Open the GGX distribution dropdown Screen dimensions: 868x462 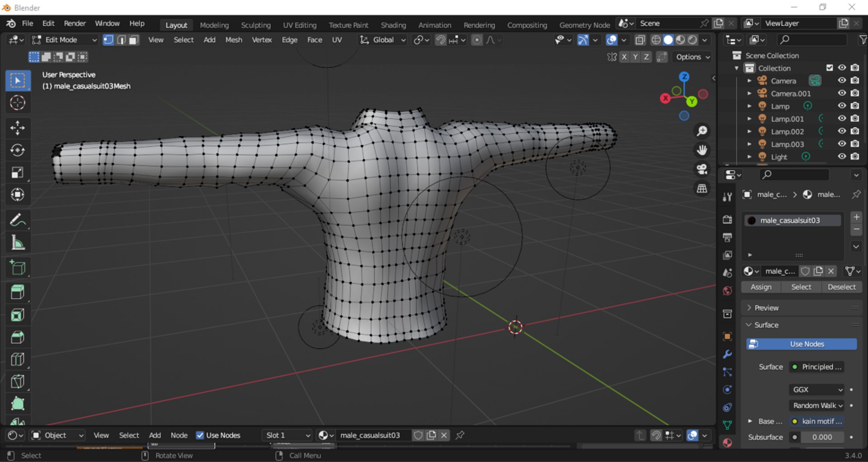tap(817, 390)
